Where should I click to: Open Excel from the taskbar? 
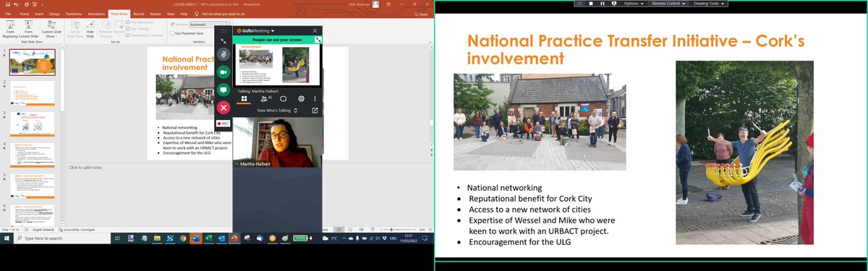(x=208, y=238)
